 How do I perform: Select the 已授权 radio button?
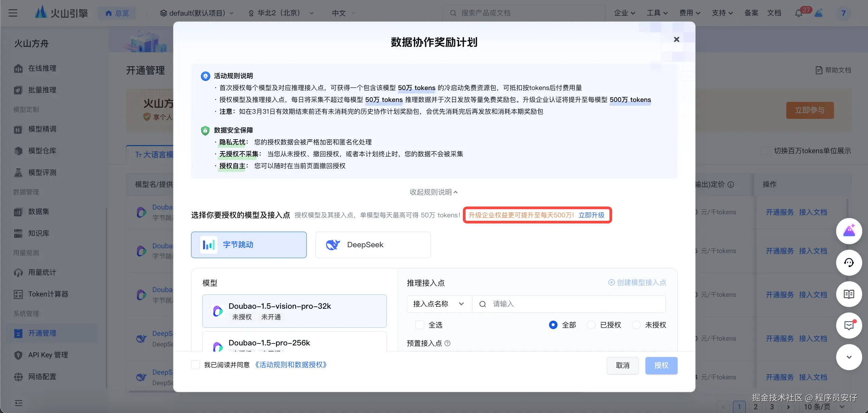(x=591, y=325)
